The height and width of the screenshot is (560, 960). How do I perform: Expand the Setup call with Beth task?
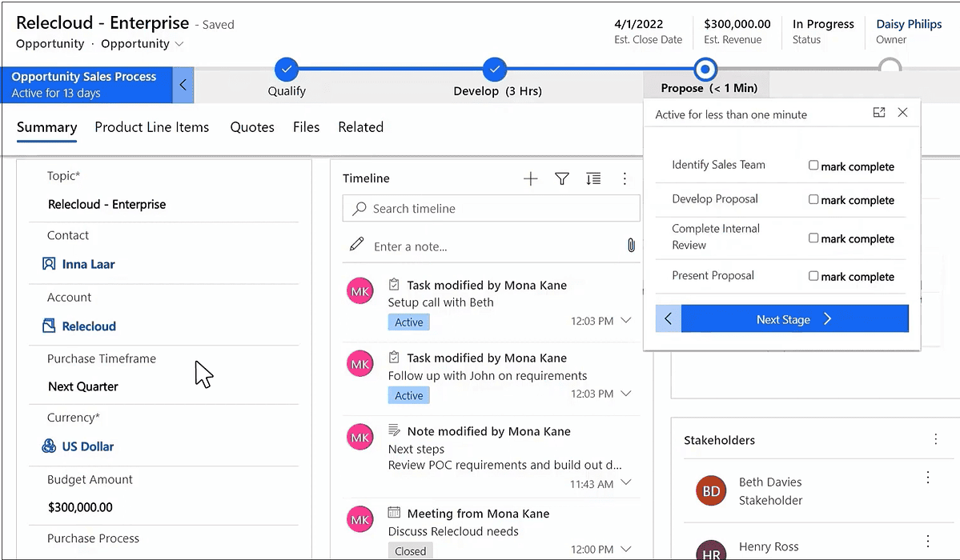coord(625,320)
